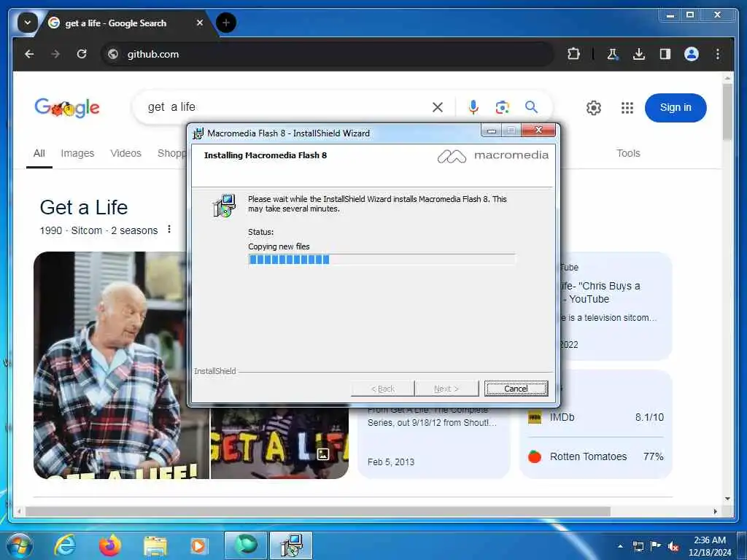Open the Get a Life more-options dots

[169, 230]
